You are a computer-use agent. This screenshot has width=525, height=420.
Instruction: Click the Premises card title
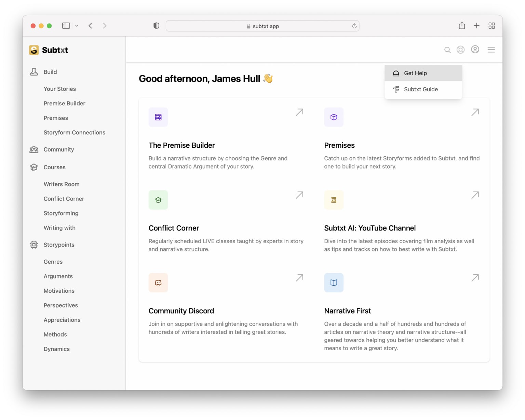coord(339,145)
